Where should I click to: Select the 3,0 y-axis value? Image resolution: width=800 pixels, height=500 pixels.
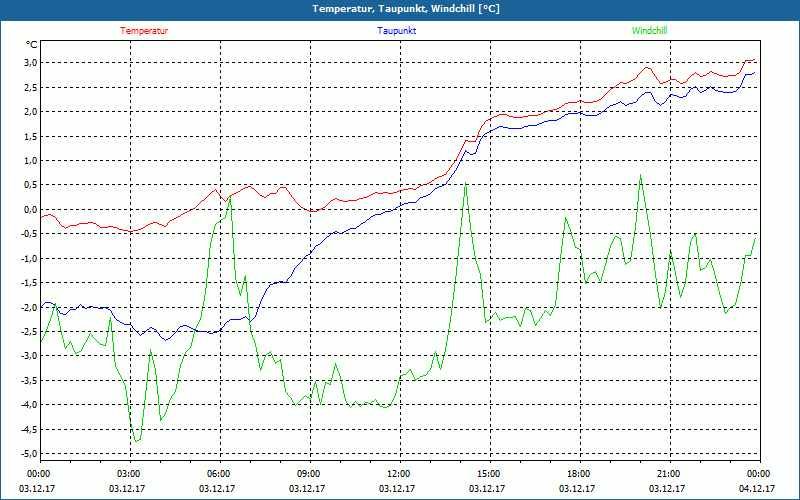[x=31, y=63]
